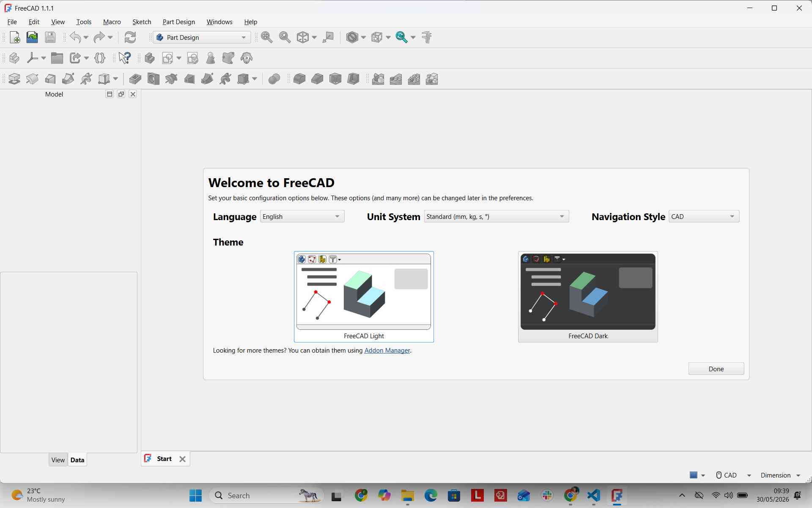
Task: Open the status bar Dimension units dropdown
Action: (780, 475)
